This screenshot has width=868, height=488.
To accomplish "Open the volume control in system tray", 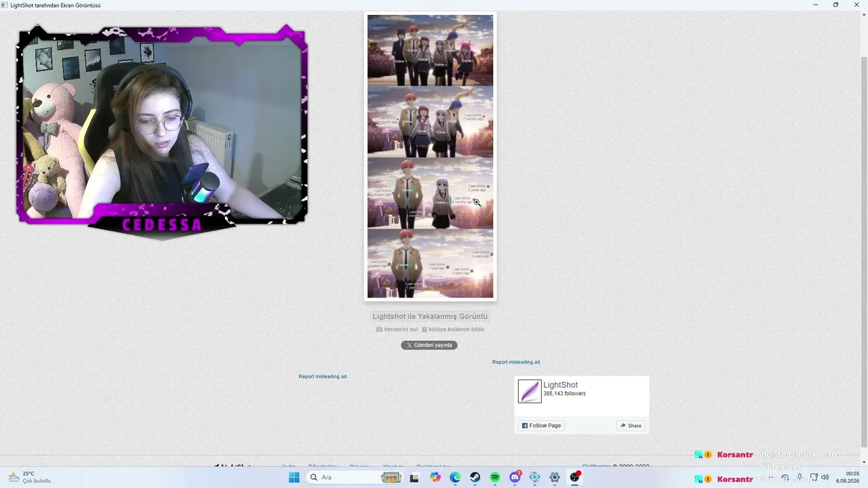I will tap(825, 478).
